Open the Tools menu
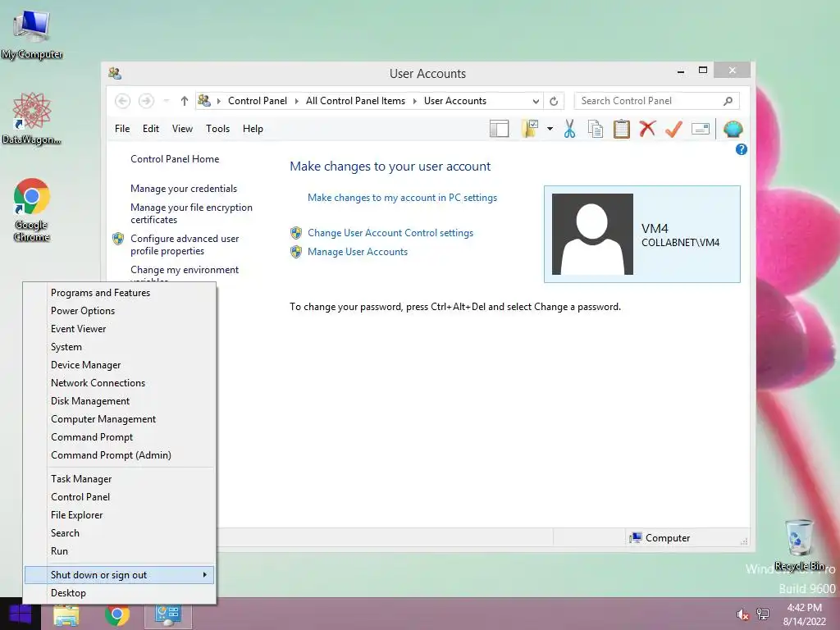840x630 pixels. (x=217, y=129)
